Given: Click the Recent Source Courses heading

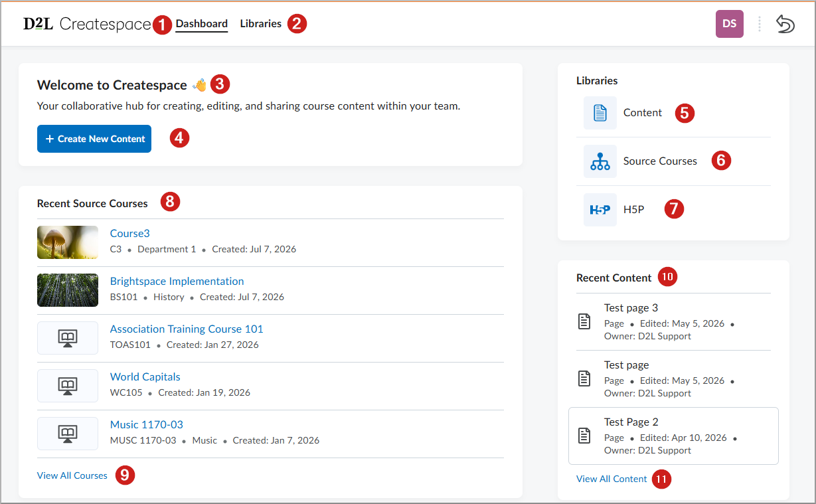Looking at the screenshot, I should 92,204.
